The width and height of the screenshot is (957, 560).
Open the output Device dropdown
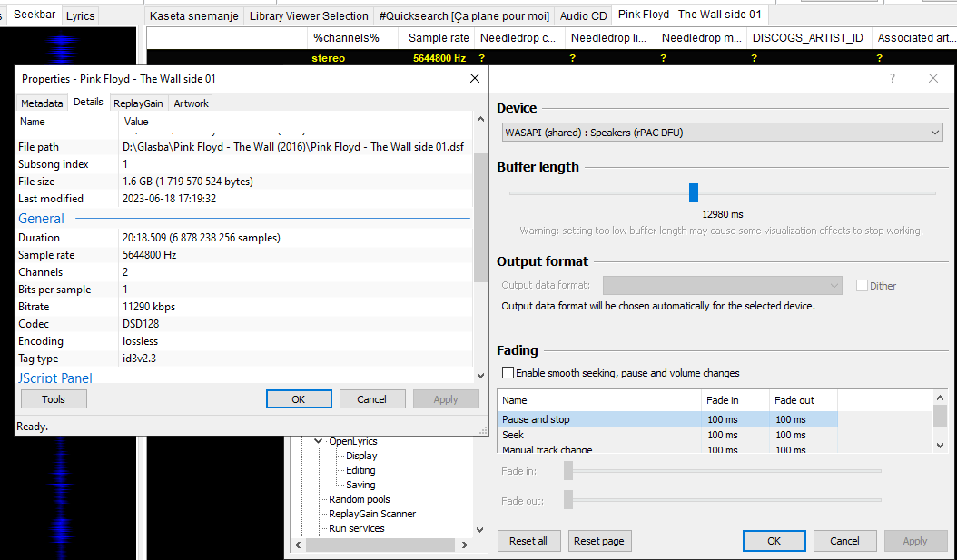(x=723, y=133)
